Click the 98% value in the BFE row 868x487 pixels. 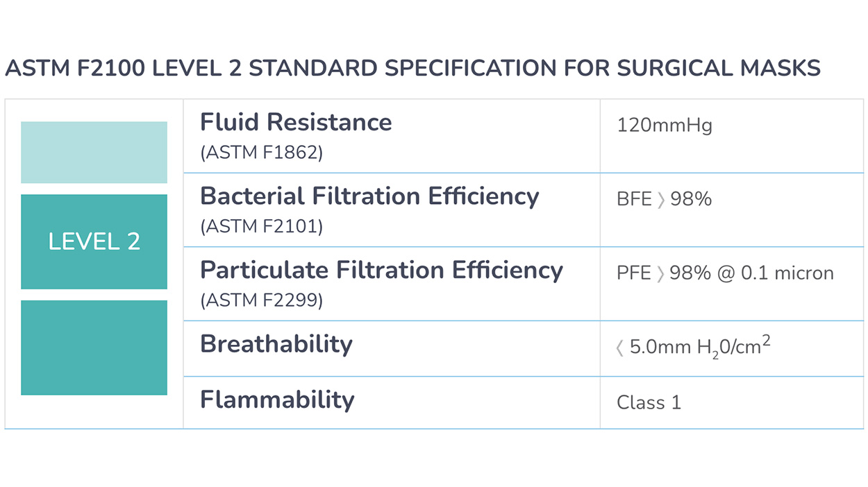coord(691,199)
